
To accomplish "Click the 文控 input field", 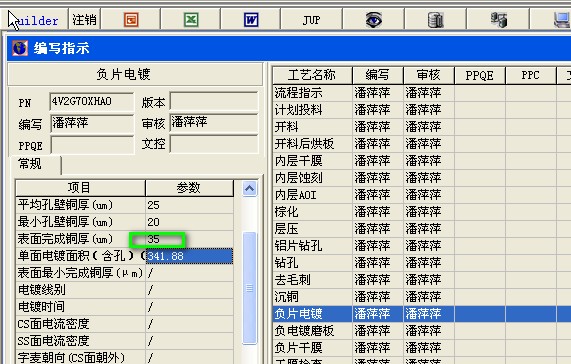I will point(214,145).
